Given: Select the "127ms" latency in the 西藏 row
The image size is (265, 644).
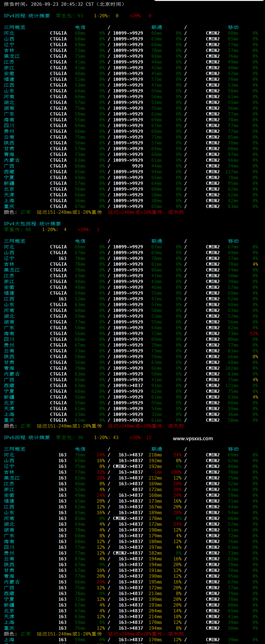Looking at the screenshot, I should 232,172.
